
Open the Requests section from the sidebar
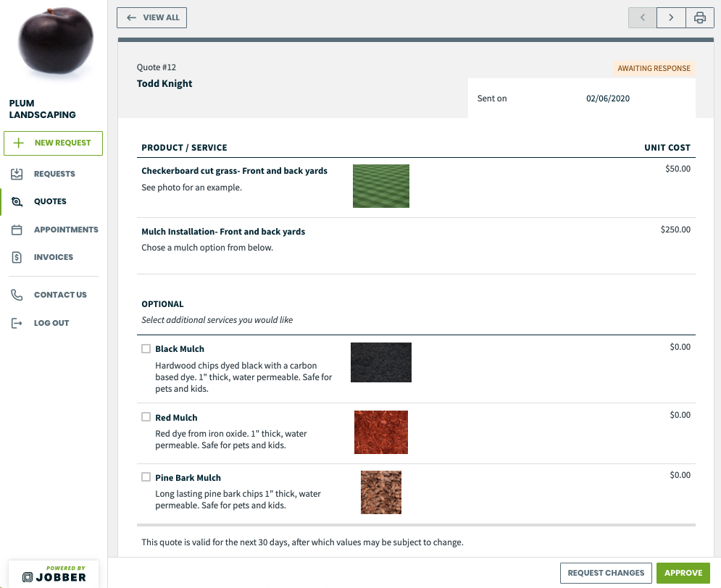click(17, 174)
